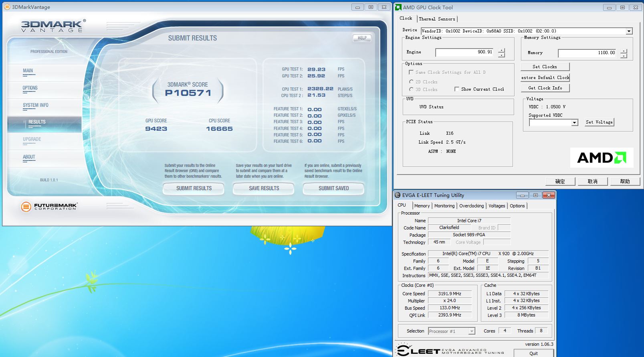This screenshot has height=357, width=644.
Task: Click the 确定 button
Action: 560,181
